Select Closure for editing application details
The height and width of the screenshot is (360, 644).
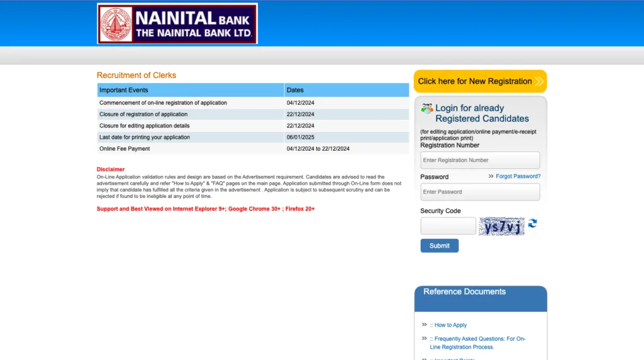coord(145,126)
